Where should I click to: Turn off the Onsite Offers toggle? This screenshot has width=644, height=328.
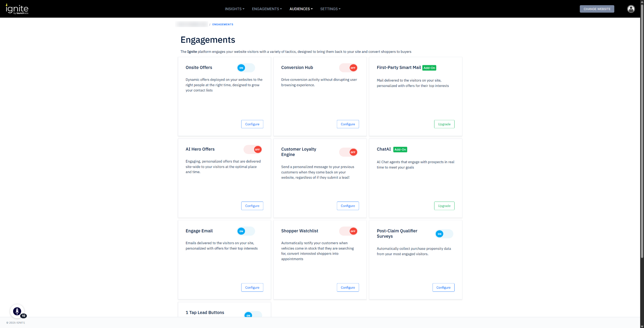click(246, 68)
